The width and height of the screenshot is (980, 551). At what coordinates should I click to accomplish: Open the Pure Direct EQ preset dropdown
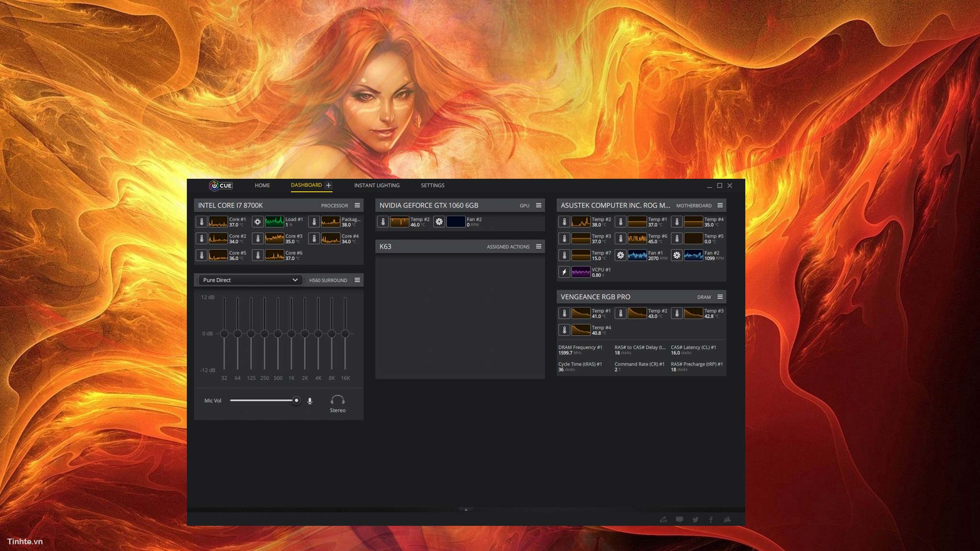pyautogui.click(x=250, y=280)
